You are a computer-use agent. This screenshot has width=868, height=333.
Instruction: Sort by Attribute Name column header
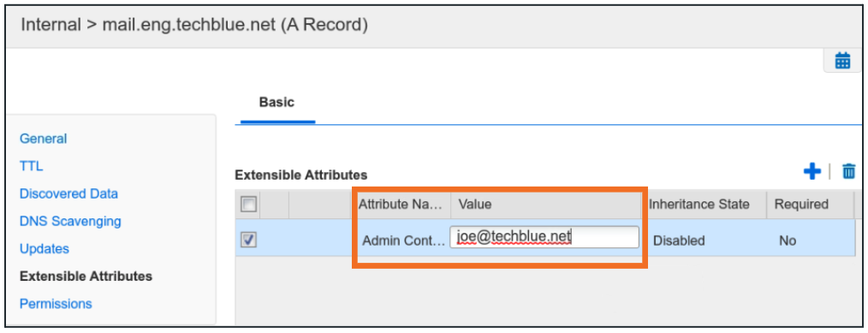(x=401, y=204)
